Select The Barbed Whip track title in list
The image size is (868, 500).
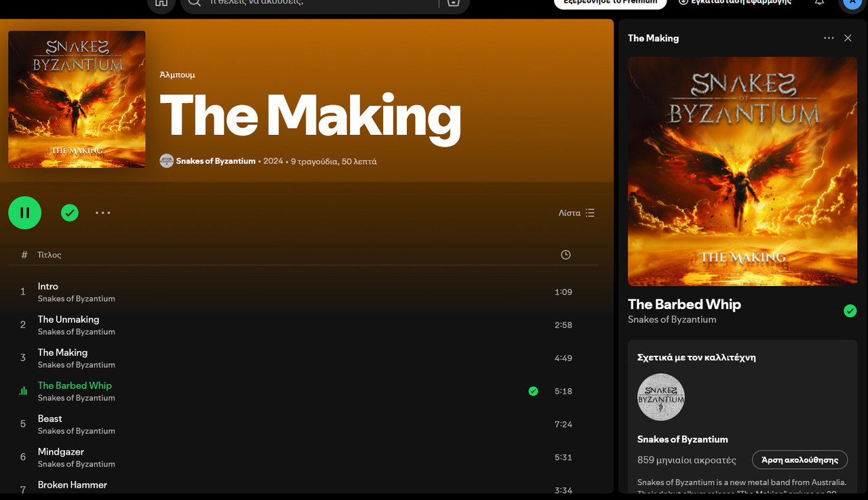(x=75, y=386)
